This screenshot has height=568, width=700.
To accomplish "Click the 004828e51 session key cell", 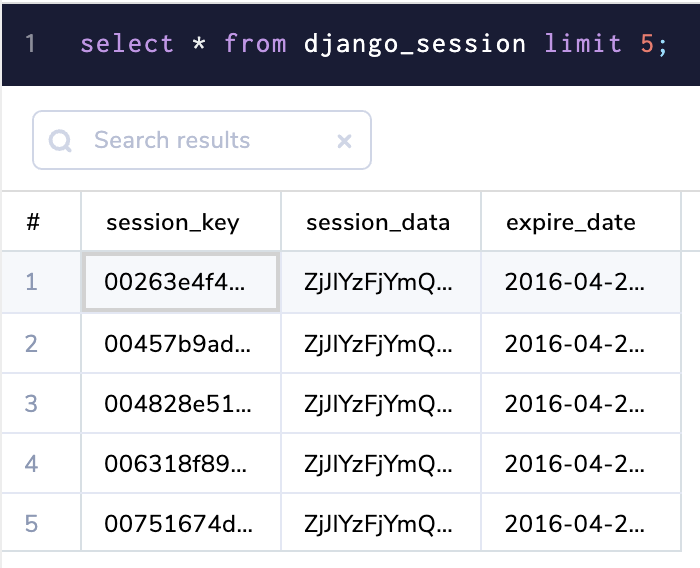I will coord(180,403).
